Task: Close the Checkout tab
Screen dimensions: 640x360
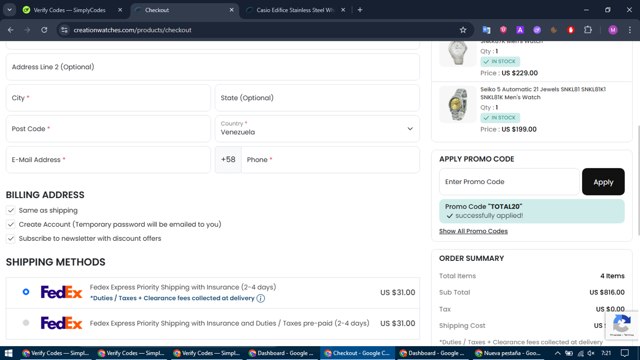Action: coord(231,10)
